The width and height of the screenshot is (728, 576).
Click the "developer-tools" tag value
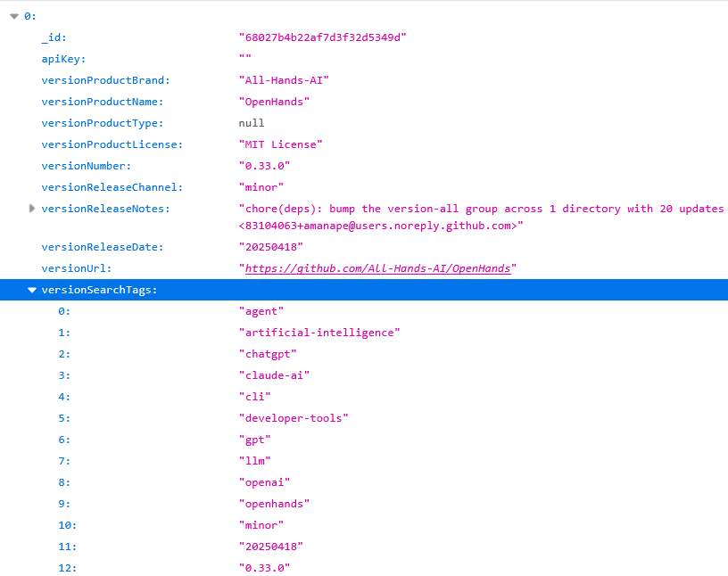tap(294, 418)
